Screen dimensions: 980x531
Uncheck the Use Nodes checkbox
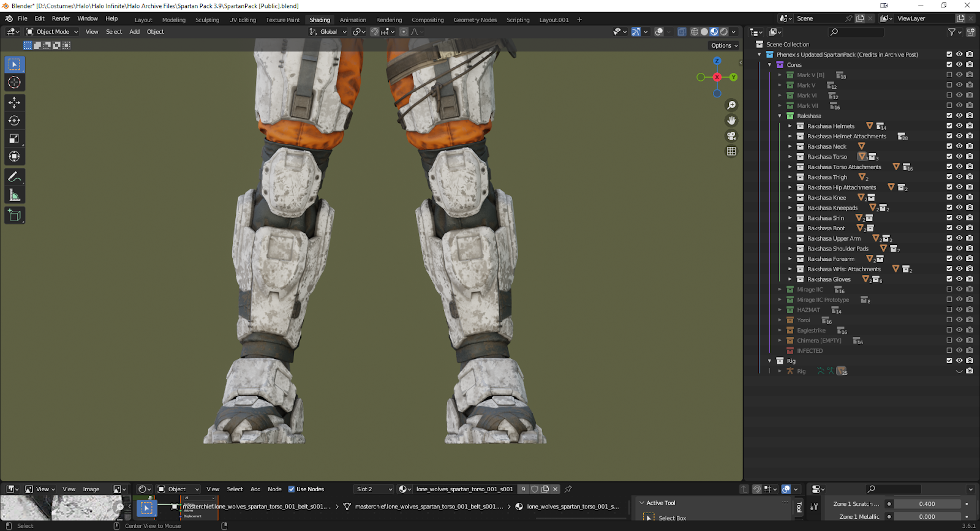pos(292,489)
